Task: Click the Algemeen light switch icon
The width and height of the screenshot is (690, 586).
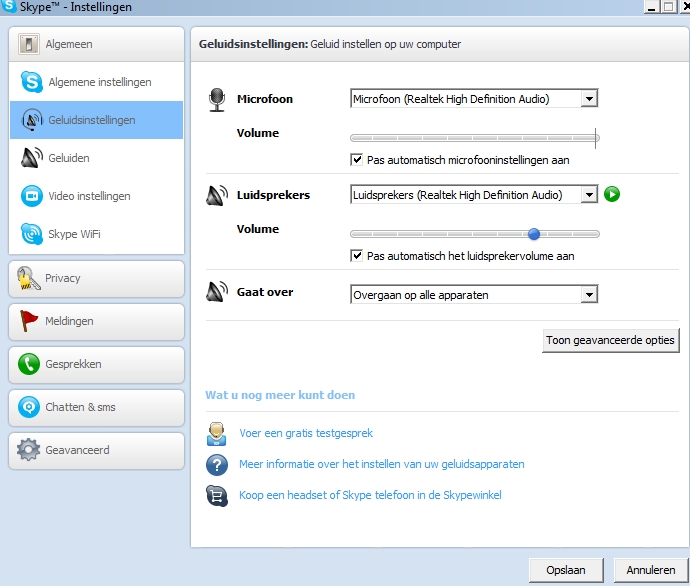Action: tap(29, 44)
